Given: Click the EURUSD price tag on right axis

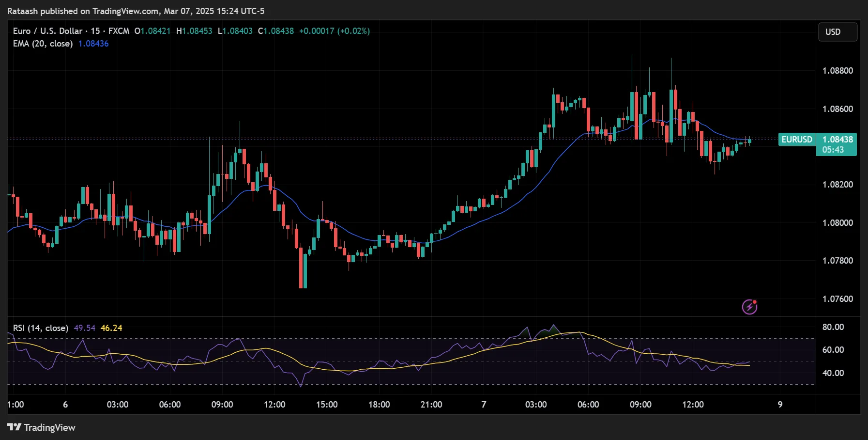Looking at the screenshot, I should coord(796,140).
